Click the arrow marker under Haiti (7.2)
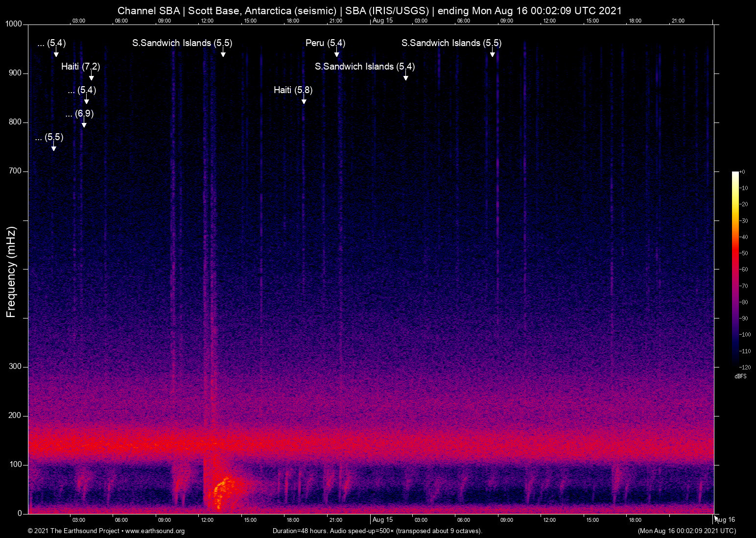The width and height of the screenshot is (756, 538). click(92, 77)
